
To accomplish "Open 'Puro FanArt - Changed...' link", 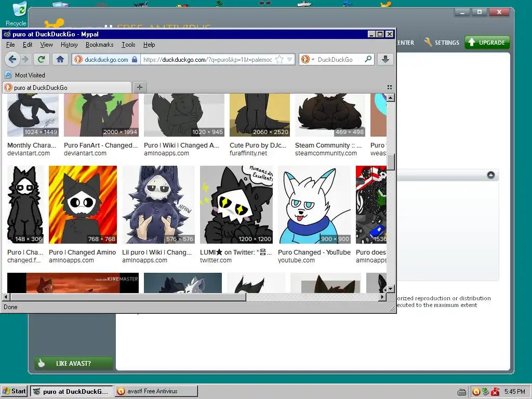I will click(101, 145).
